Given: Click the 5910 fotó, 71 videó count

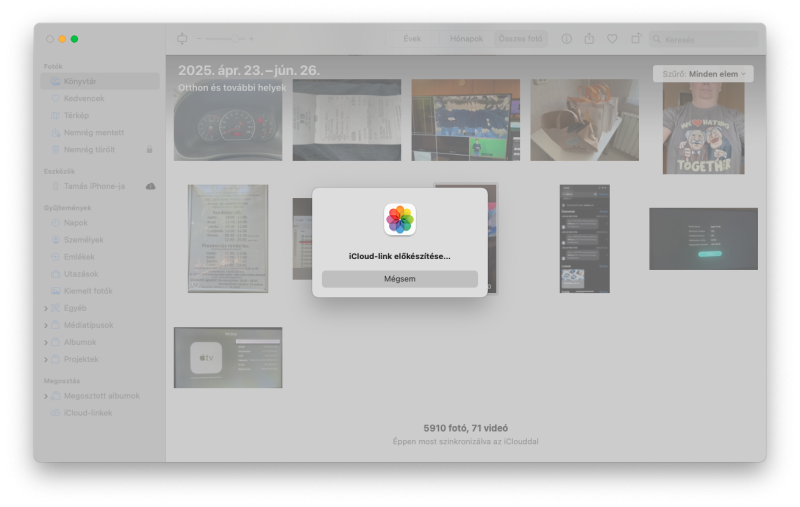Looking at the screenshot, I should click(x=466, y=428).
